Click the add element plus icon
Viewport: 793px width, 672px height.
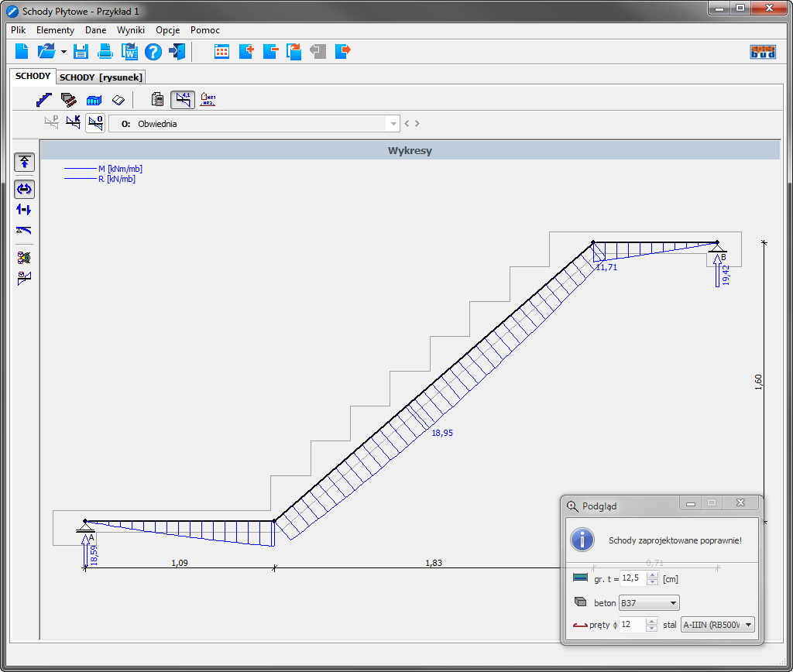coord(246,52)
